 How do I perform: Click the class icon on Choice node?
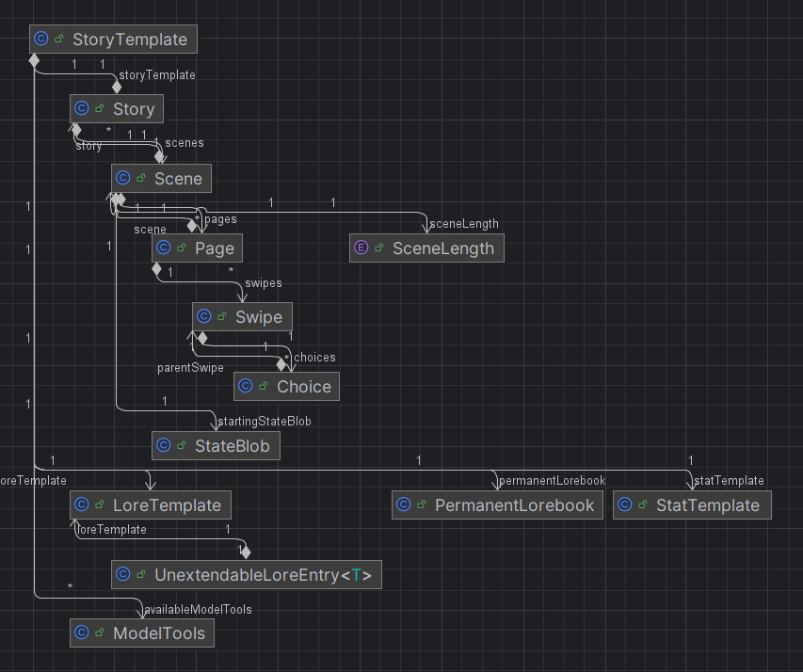tap(246, 386)
